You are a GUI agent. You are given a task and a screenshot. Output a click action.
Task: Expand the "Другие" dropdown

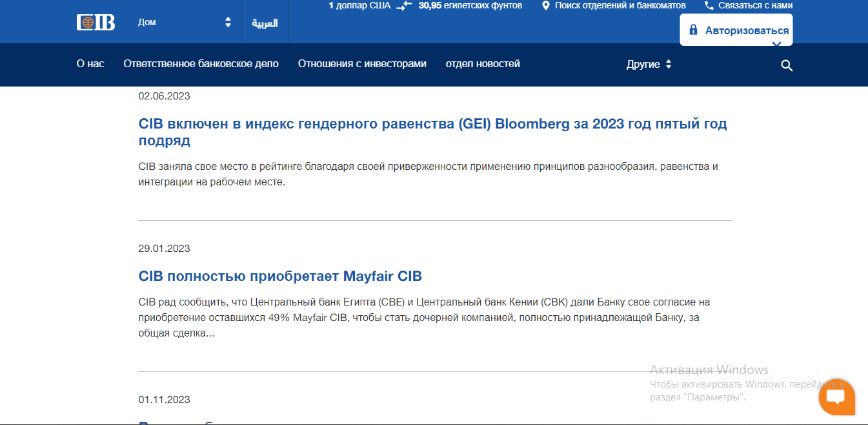pyautogui.click(x=649, y=65)
